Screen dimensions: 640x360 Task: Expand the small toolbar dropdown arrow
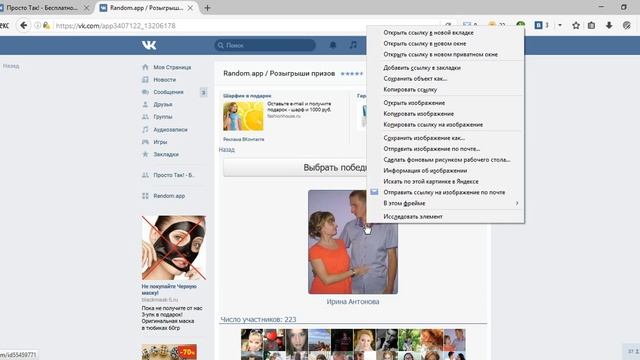(x=560, y=25)
